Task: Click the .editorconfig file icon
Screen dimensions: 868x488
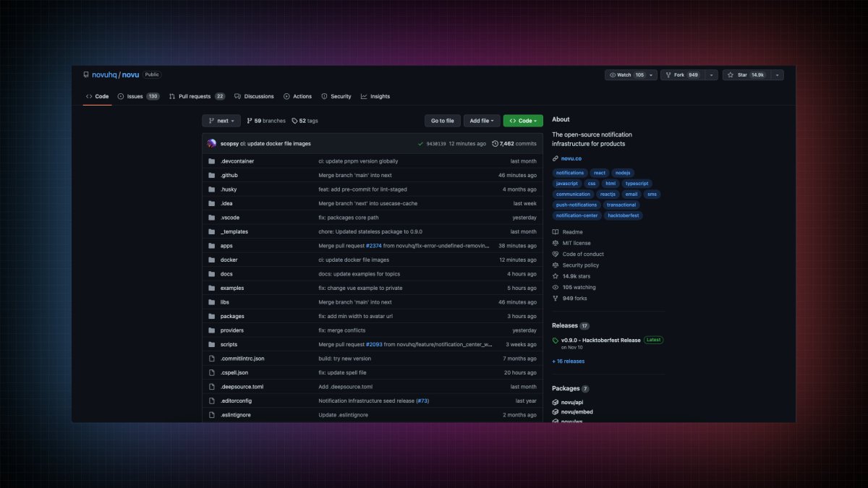Action: tap(211, 401)
